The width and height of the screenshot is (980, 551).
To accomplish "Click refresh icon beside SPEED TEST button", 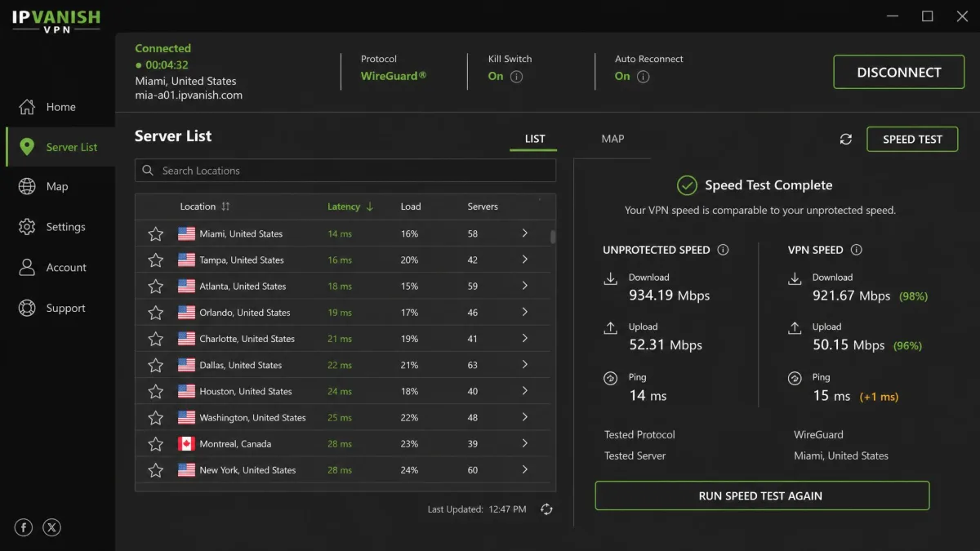I will (x=846, y=140).
